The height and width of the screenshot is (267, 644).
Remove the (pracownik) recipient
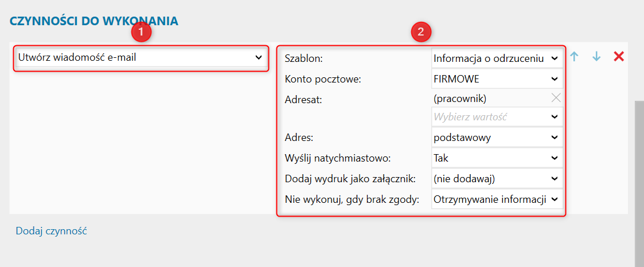[x=556, y=98]
